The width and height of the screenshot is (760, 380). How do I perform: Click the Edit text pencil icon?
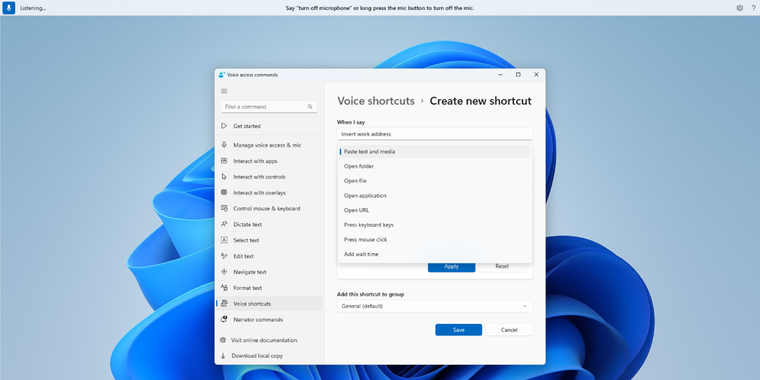pyautogui.click(x=224, y=256)
